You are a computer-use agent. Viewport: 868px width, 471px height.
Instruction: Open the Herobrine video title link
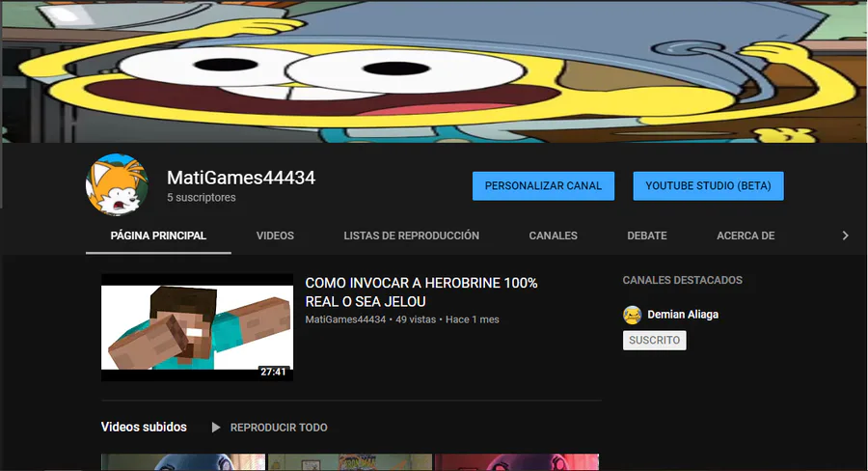click(x=421, y=292)
